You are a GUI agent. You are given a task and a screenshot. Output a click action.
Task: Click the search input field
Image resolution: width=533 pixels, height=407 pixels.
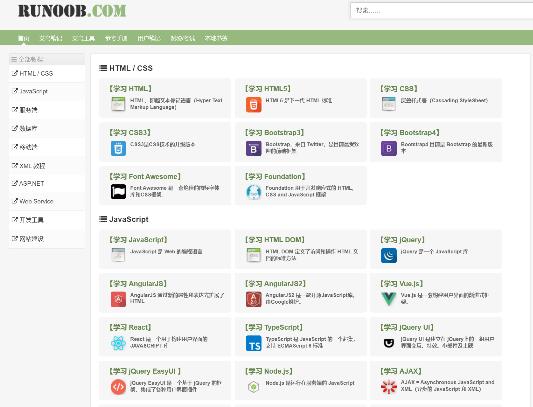coord(442,11)
